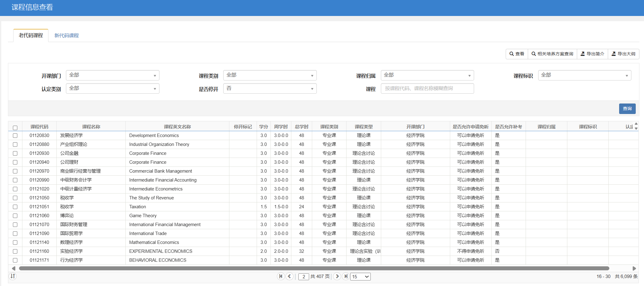The height and width of the screenshot is (286, 644).
Task: Click the sort toggle icon in the bottom-left footer
Action: point(13,276)
